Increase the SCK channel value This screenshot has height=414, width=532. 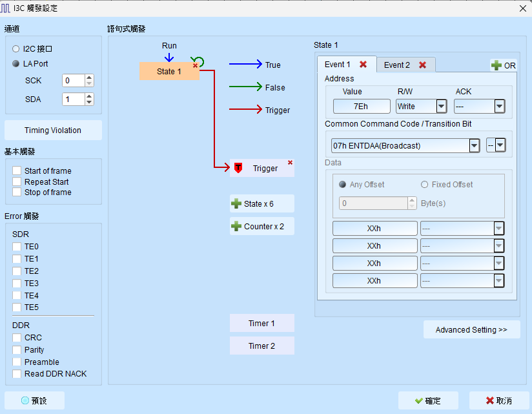[x=89, y=78]
